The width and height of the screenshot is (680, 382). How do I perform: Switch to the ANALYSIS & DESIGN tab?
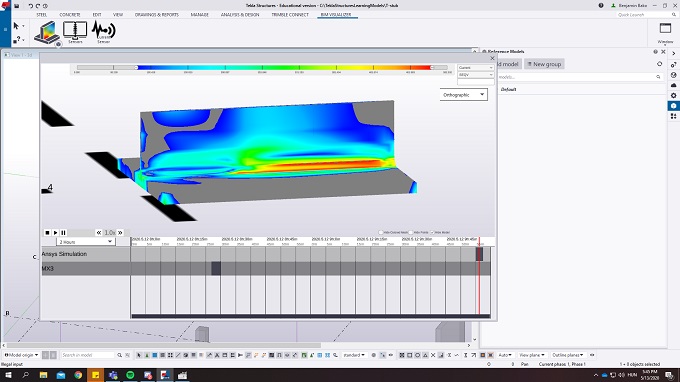[240, 15]
